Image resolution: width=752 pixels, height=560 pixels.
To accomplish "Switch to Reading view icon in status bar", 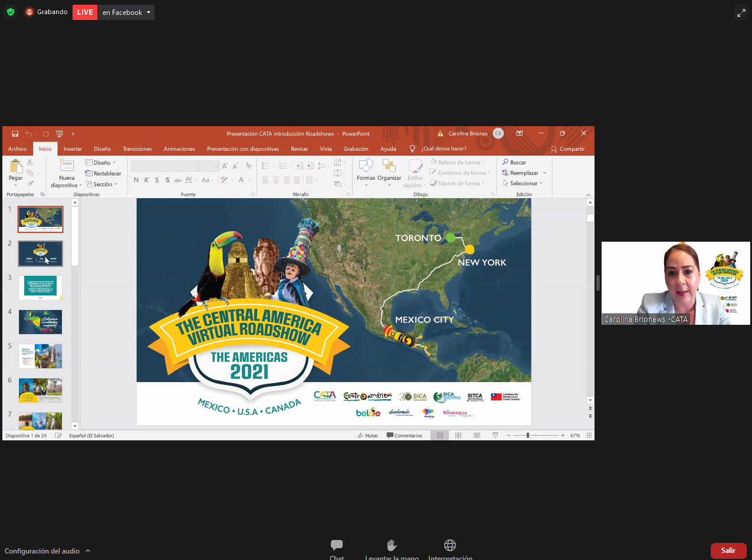I will pos(477,436).
